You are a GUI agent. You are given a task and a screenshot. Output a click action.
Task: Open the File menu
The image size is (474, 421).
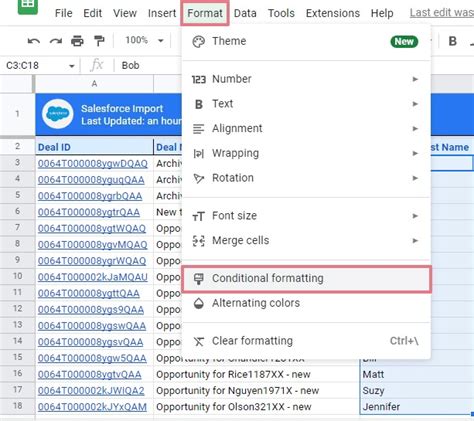[x=63, y=13]
